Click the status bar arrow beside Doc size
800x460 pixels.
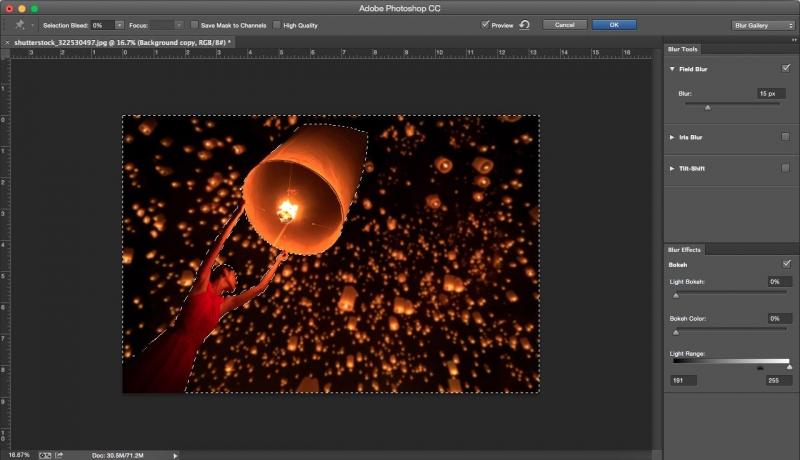(177, 454)
